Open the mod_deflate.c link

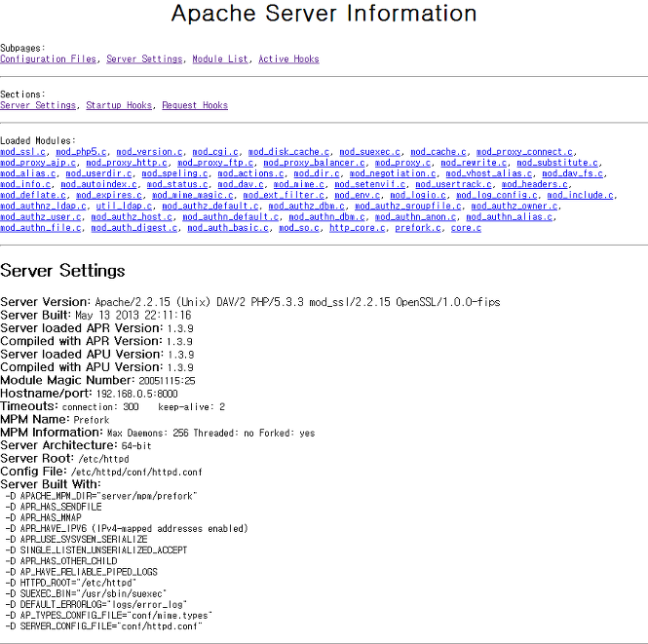point(33,195)
